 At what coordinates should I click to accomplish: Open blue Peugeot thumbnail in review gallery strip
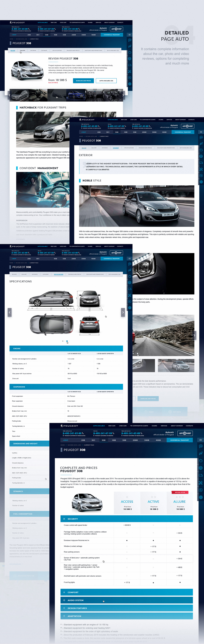pos(76,95)
